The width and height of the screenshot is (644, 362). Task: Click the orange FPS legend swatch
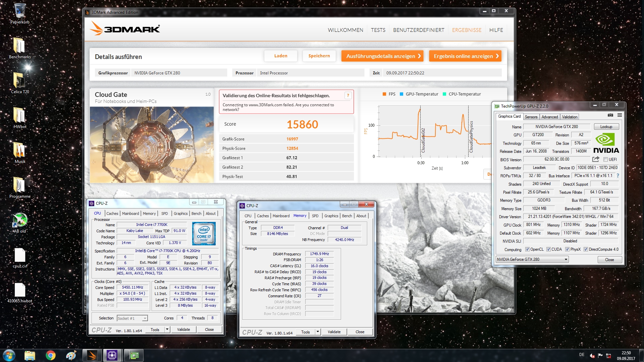(384, 94)
